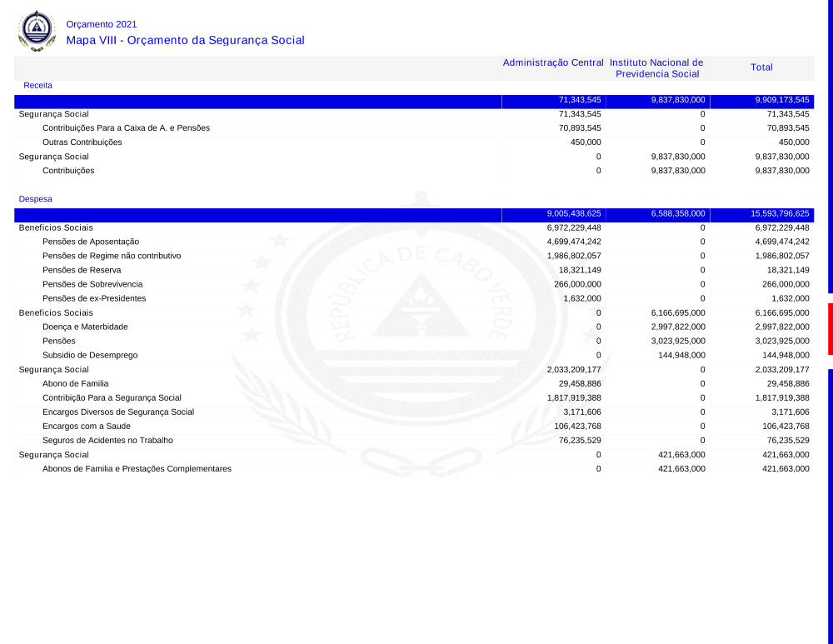Click 'Contribição Para a Segurança Social' row
The height and width of the screenshot is (644, 833).
point(112,397)
